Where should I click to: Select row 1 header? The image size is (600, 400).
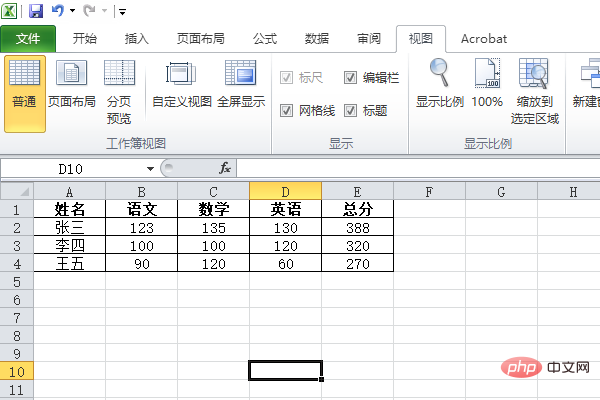[x=17, y=209]
